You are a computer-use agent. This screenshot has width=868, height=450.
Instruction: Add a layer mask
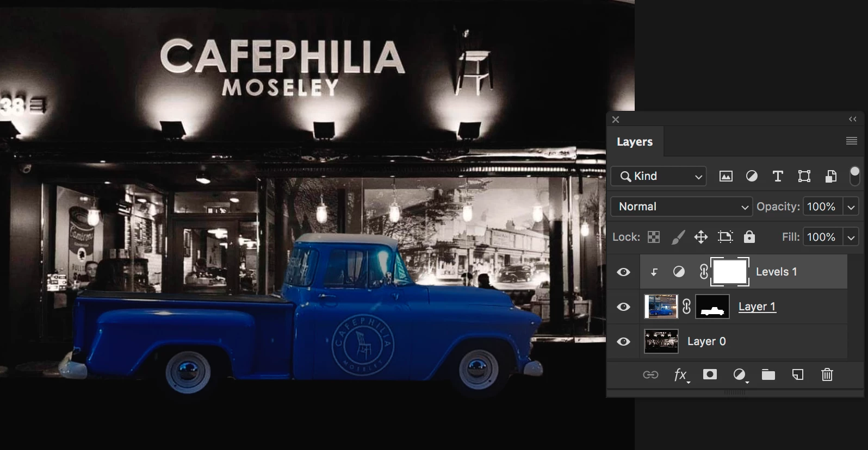pos(710,374)
